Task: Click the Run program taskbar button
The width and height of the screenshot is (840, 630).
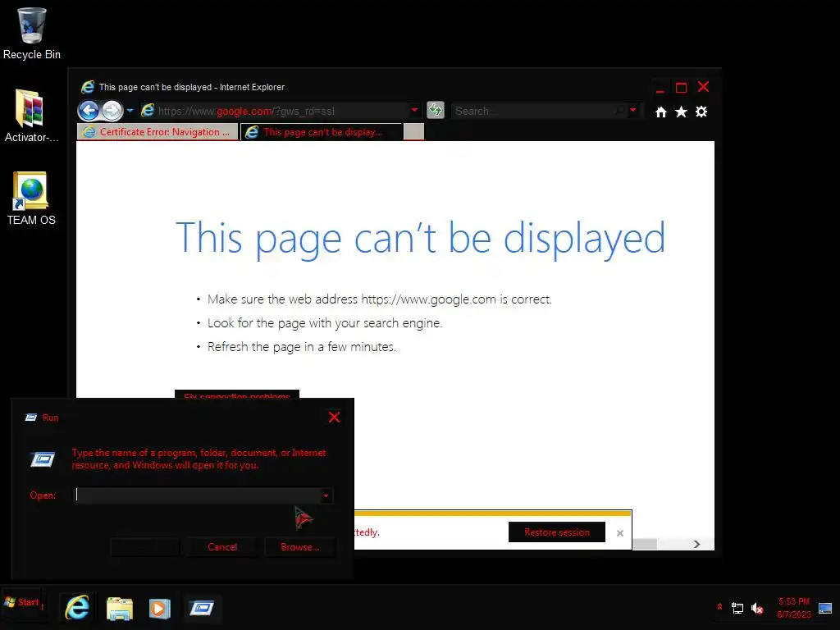Action: point(202,608)
